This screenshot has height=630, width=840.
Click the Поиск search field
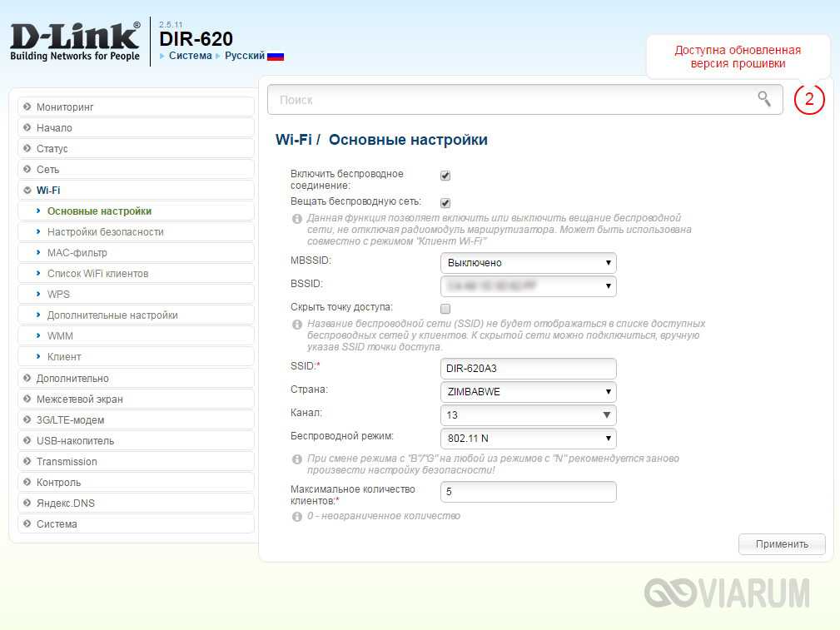tap(525, 100)
